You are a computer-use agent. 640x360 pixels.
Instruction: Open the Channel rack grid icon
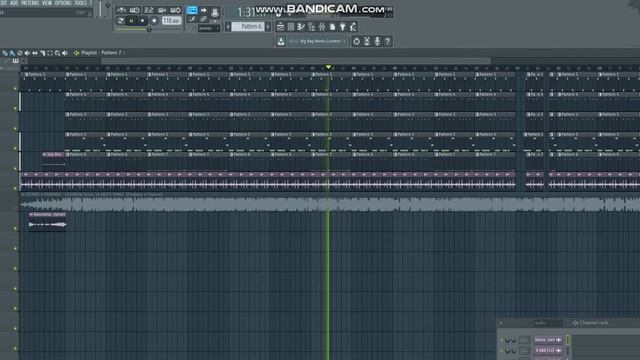[x=291, y=27]
